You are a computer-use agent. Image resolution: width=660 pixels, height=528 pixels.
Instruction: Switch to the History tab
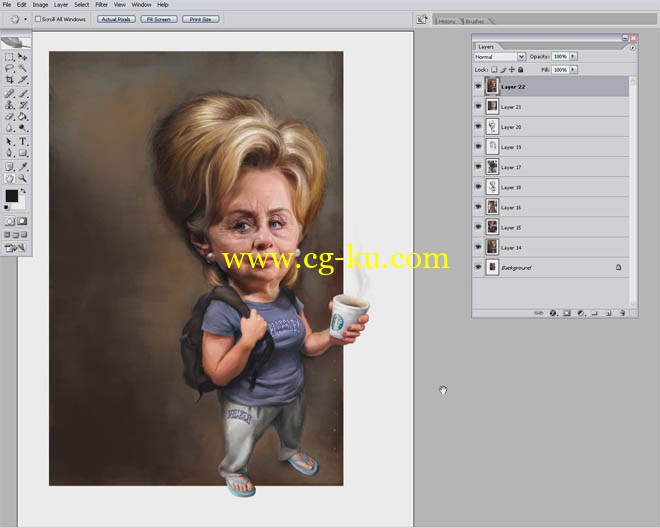(x=447, y=21)
